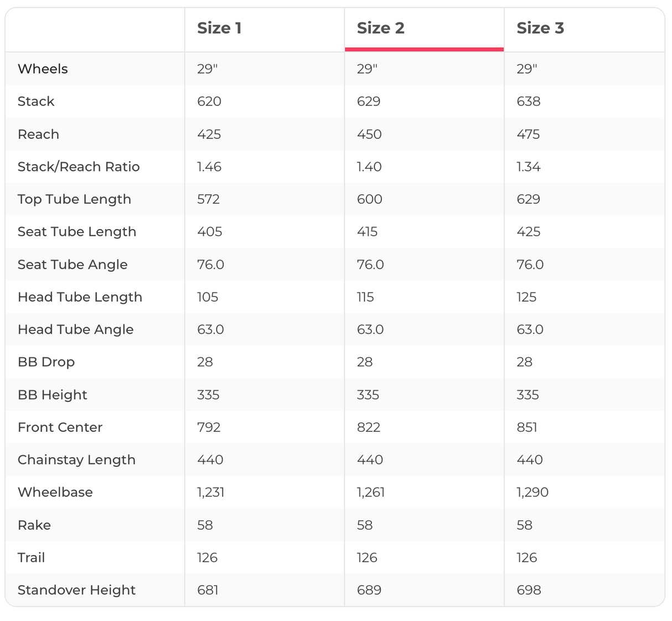Viewport: 672px width, 621px height.
Task: Click the Size 3 Stack/Reach value 1.34
Action: pos(528,167)
